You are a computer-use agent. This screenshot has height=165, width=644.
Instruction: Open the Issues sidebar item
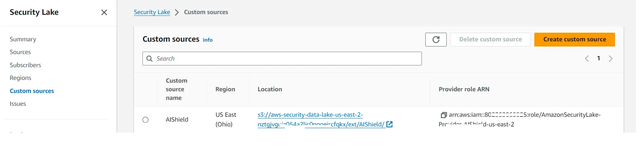(18, 104)
